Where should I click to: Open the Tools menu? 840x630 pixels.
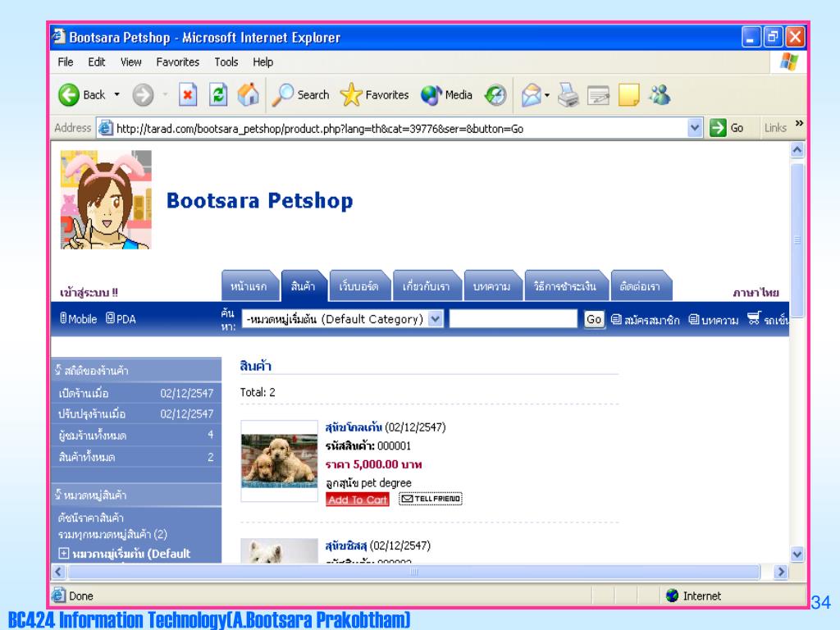click(226, 62)
